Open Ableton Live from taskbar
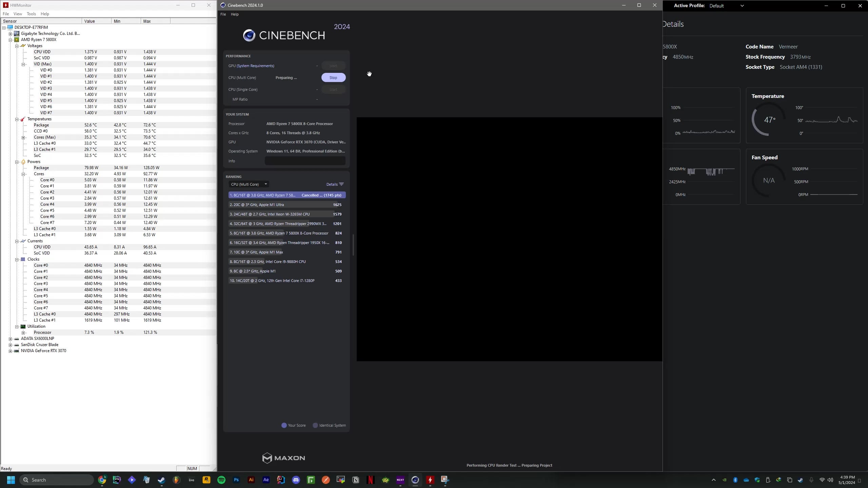Viewport: 868px width, 488px height. [x=192, y=480]
